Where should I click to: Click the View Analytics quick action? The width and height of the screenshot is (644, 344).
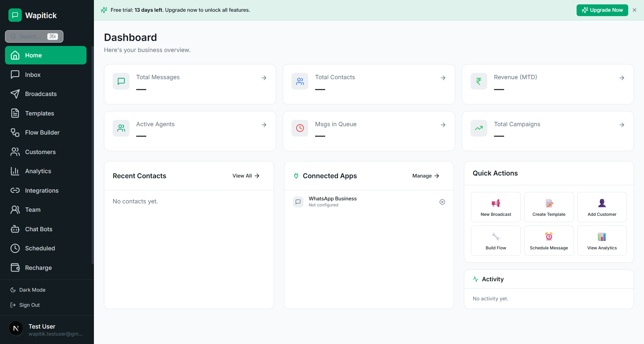click(x=602, y=241)
